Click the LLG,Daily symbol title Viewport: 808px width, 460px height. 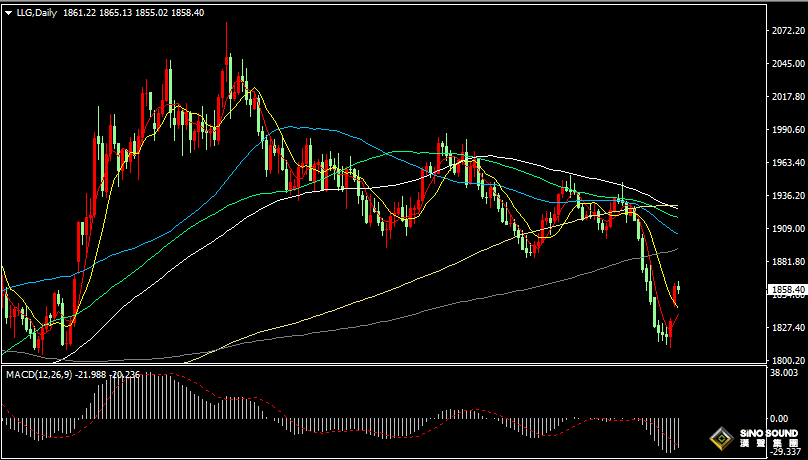(x=36, y=13)
